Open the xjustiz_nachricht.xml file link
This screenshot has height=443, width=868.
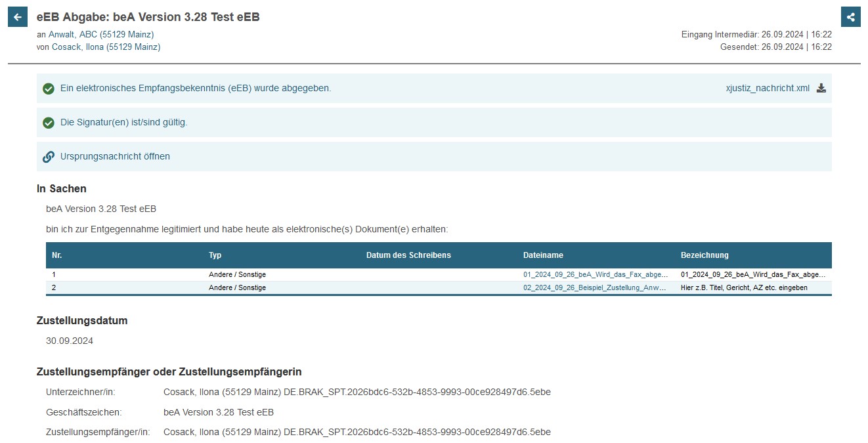(768, 89)
